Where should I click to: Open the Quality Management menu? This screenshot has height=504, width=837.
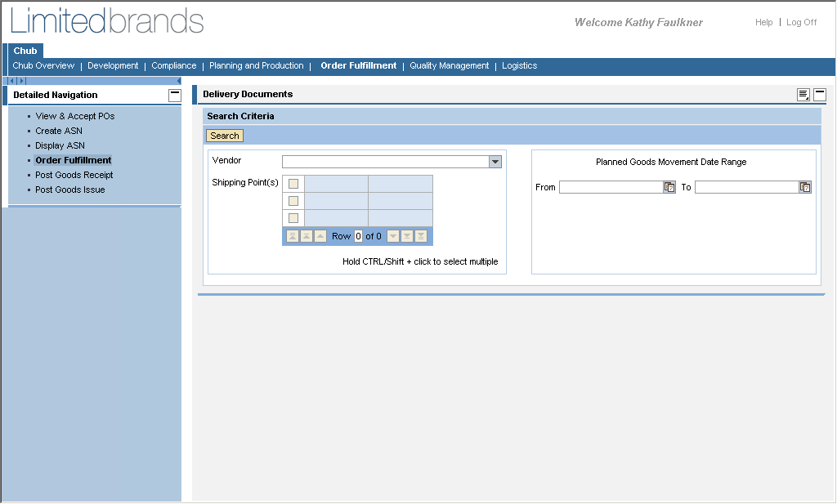(x=450, y=65)
